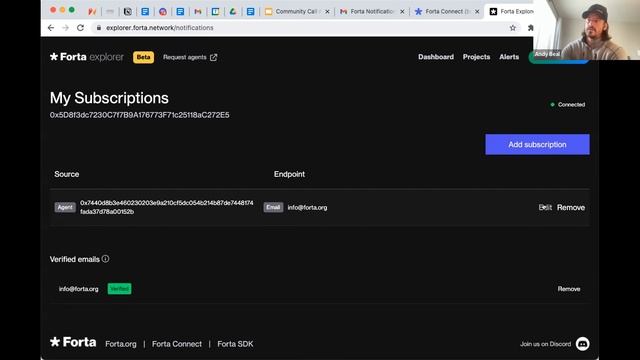Go back using the browser back arrow
The height and width of the screenshot is (360, 640).
tap(51, 28)
